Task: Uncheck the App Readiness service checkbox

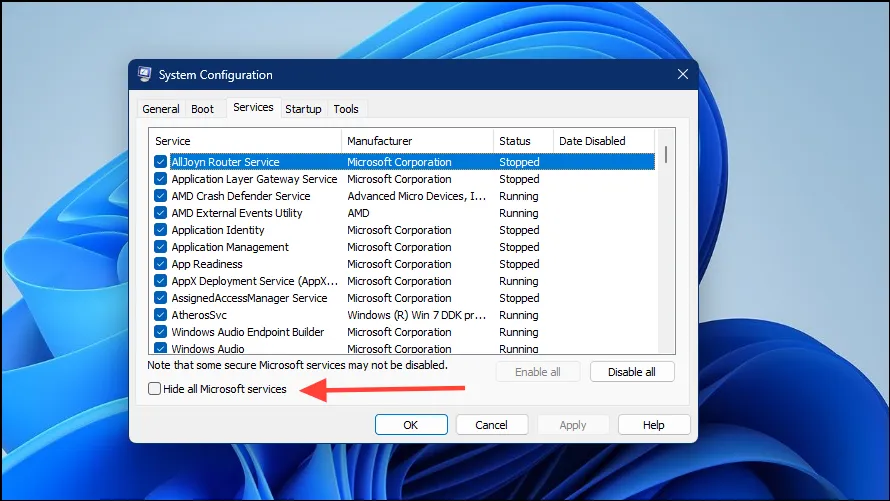Action: point(160,264)
